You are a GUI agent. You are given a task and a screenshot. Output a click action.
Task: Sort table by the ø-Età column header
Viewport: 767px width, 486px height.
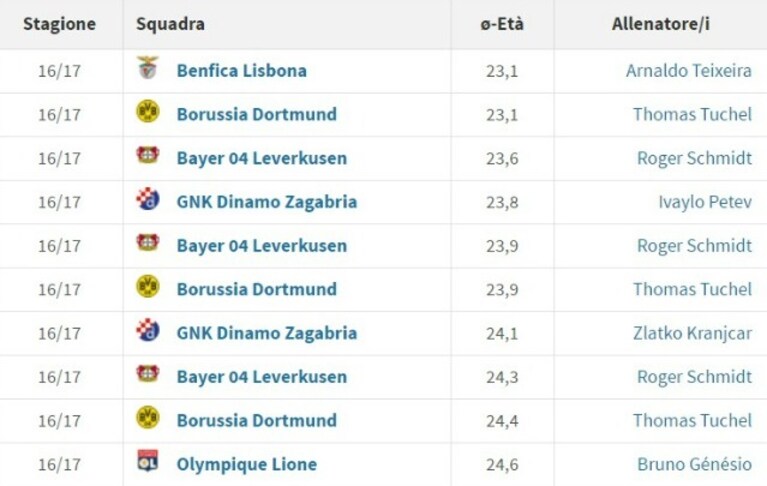click(502, 24)
